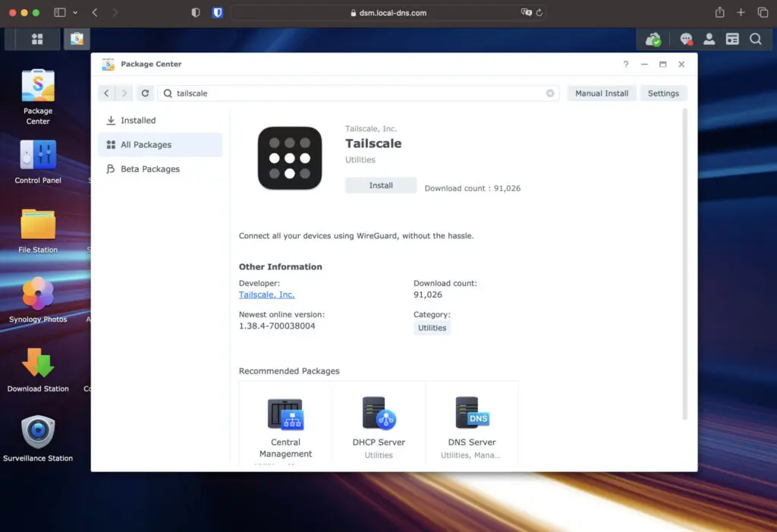Open File Station desktop icon
Viewport: 777px width, 532px height.
tap(38, 231)
